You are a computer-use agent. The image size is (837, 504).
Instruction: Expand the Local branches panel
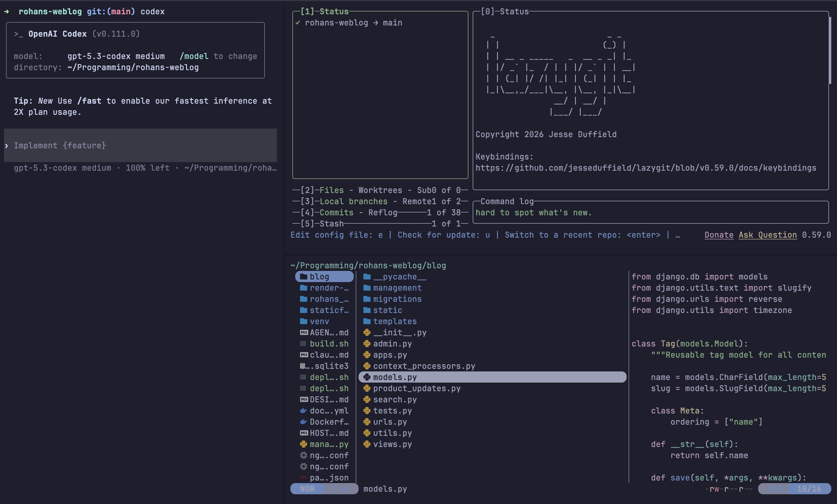[353, 201]
